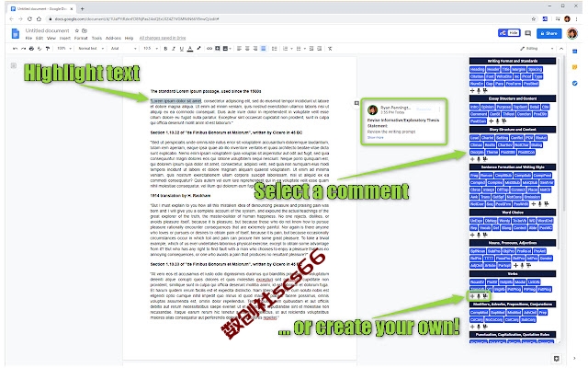Viewport: 588px width, 368px height.
Task: Click the Line spacing icon
Action: [274, 49]
